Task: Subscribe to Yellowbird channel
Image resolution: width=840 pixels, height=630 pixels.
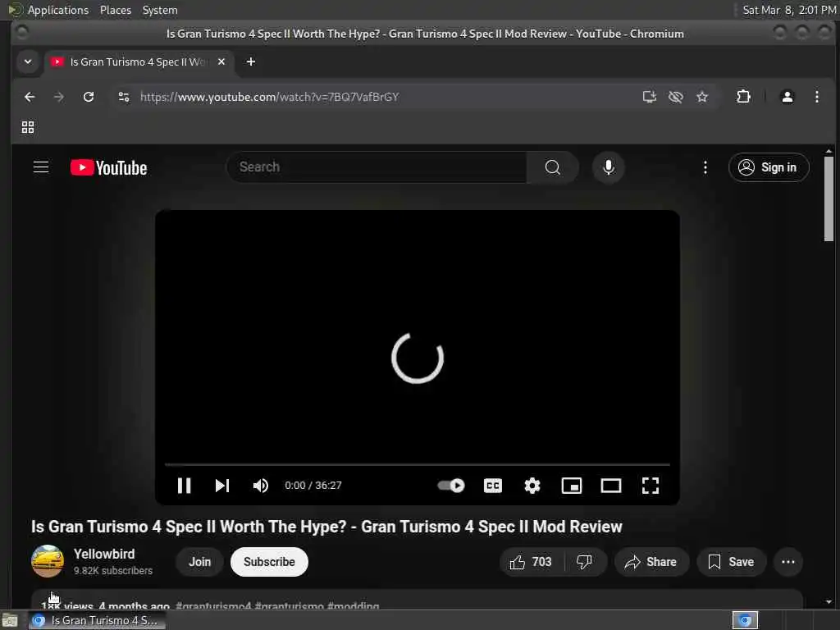Action: (x=269, y=562)
